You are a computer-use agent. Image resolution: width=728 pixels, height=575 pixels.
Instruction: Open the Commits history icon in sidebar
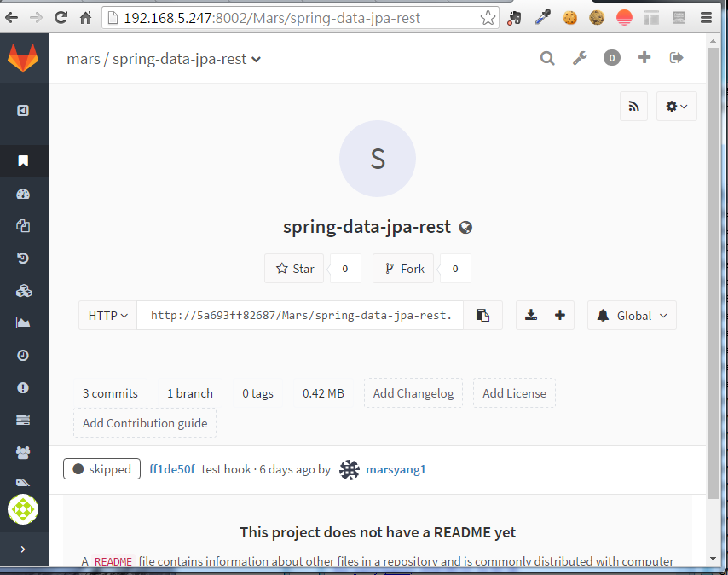pyautogui.click(x=23, y=258)
